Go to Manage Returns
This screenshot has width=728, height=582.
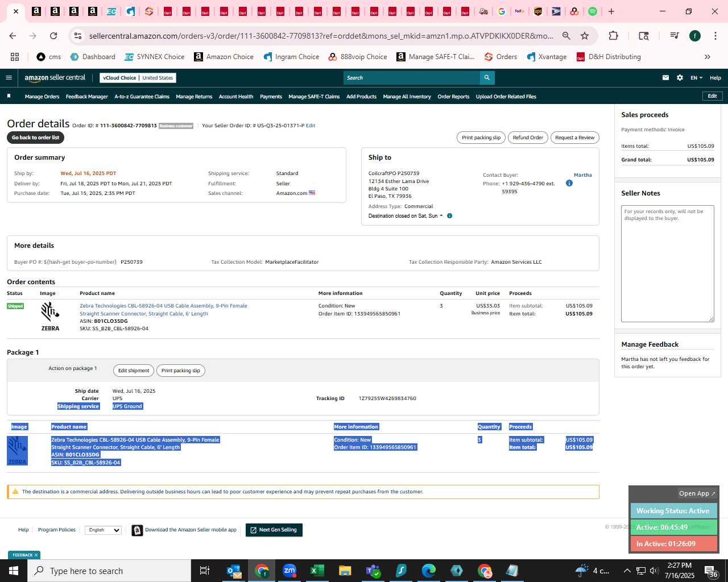tap(194, 97)
